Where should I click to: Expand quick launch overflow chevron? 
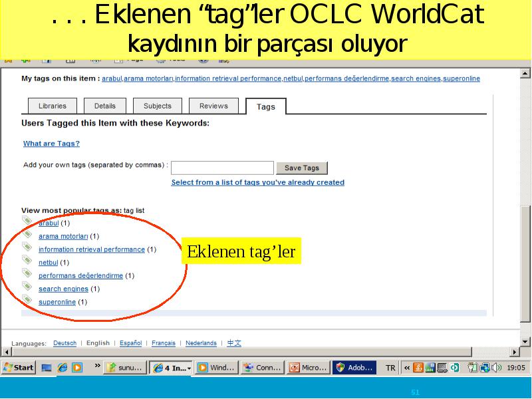(97, 366)
